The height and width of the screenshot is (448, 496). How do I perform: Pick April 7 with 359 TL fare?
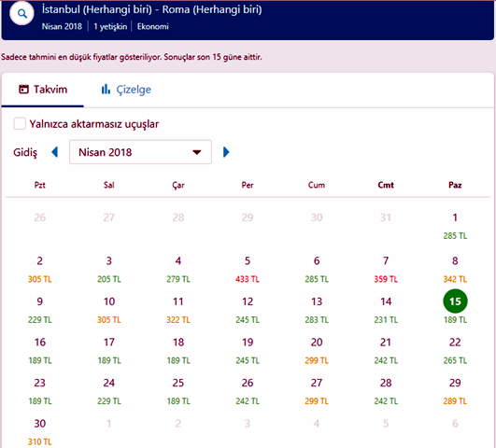(386, 269)
